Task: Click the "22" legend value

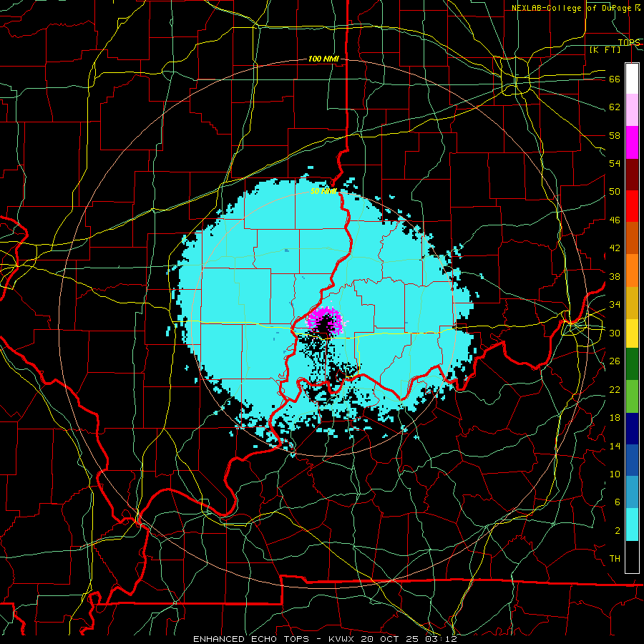Action: [615, 389]
